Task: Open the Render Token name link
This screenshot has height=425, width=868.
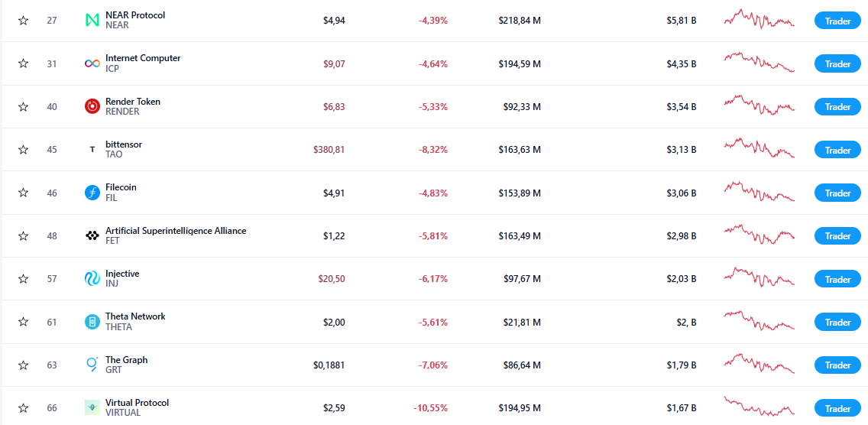Action: [x=133, y=102]
